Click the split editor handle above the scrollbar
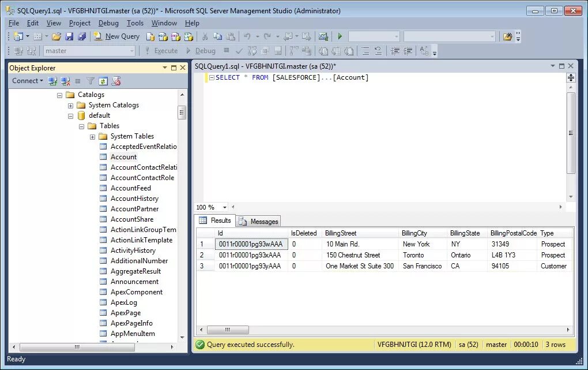 pos(571,78)
